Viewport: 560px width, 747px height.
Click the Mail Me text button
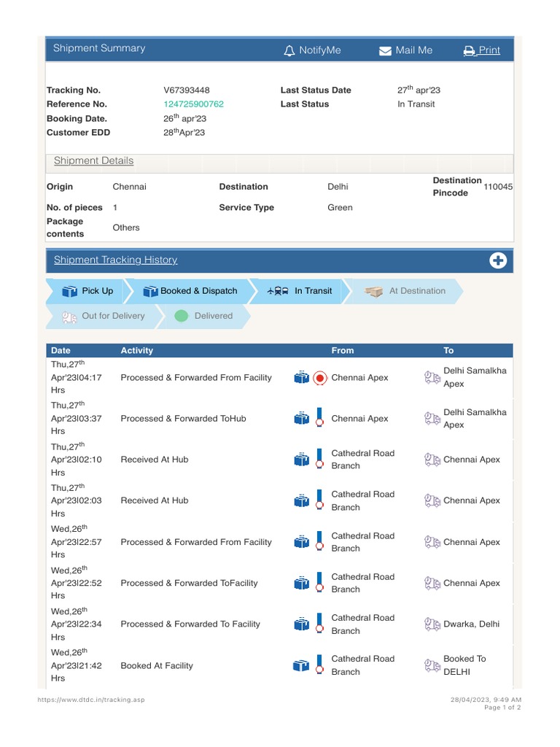coord(413,50)
